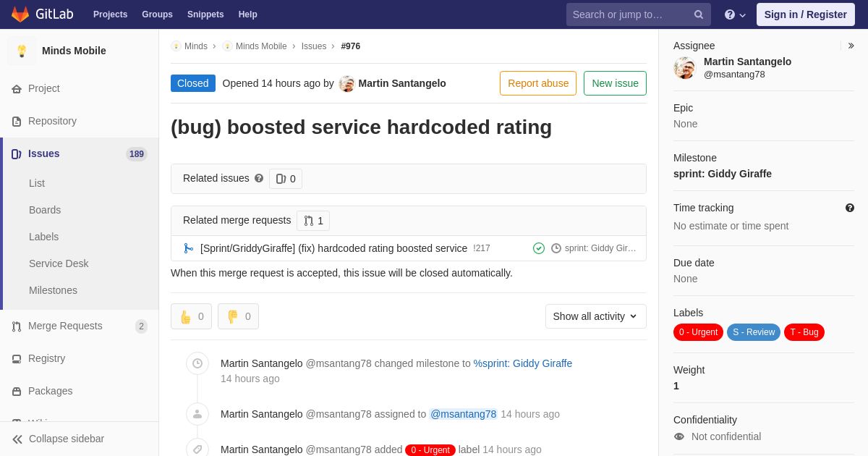This screenshot has width=868, height=456.
Task: Open the issue Boards page
Action: [45, 210]
